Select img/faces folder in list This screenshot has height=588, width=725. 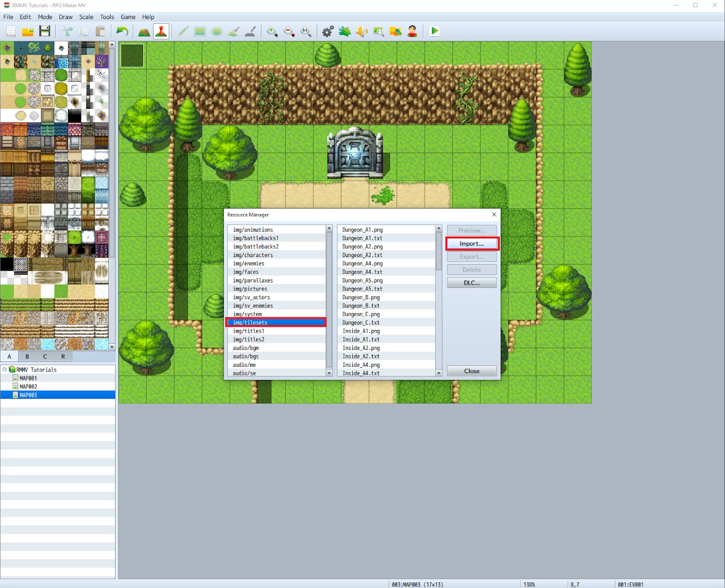[276, 272]
